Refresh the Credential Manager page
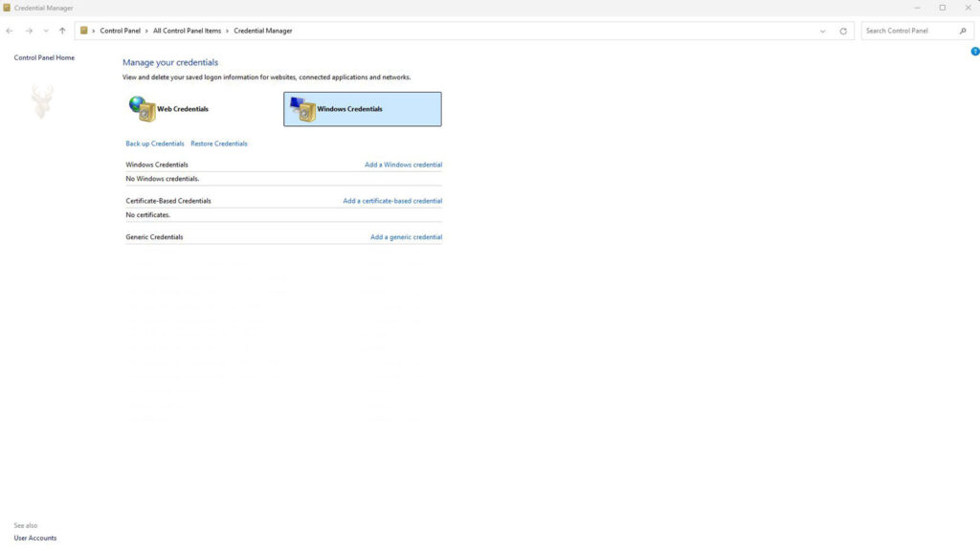Viewport: 980px width, 551px height. click(843, 32)
